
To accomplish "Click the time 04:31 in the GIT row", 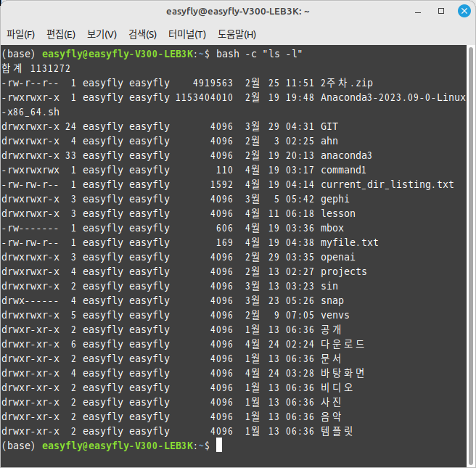I will point(300,126).
